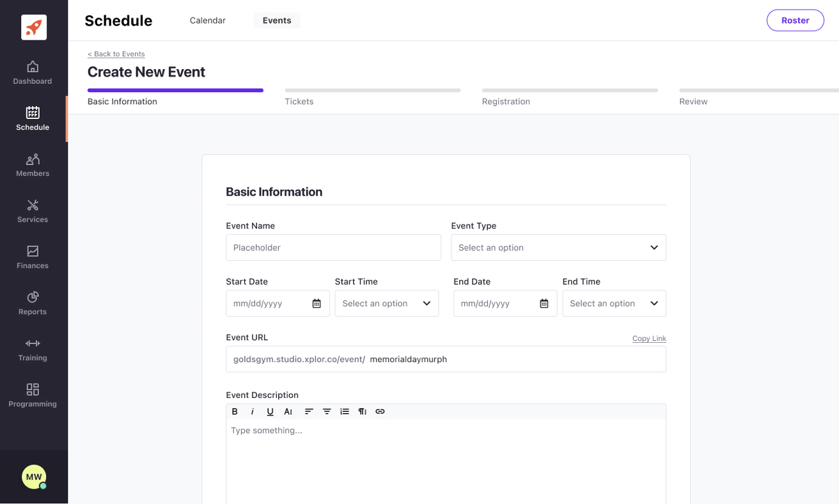This screenshot has height=504, width=839.
Task: Go to Finances in the sidebar
Action: pyautogui.click(x=33, y=257)
